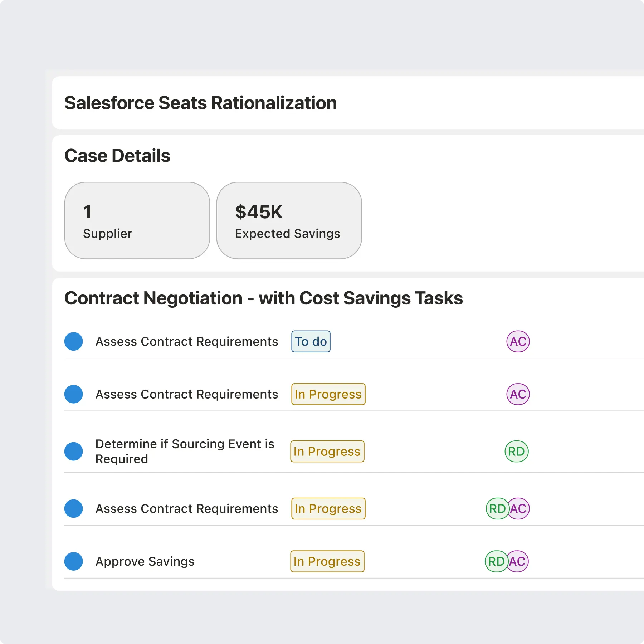
Task: Change the In Progress status on Approve Savings
Action: coord(327,561)
